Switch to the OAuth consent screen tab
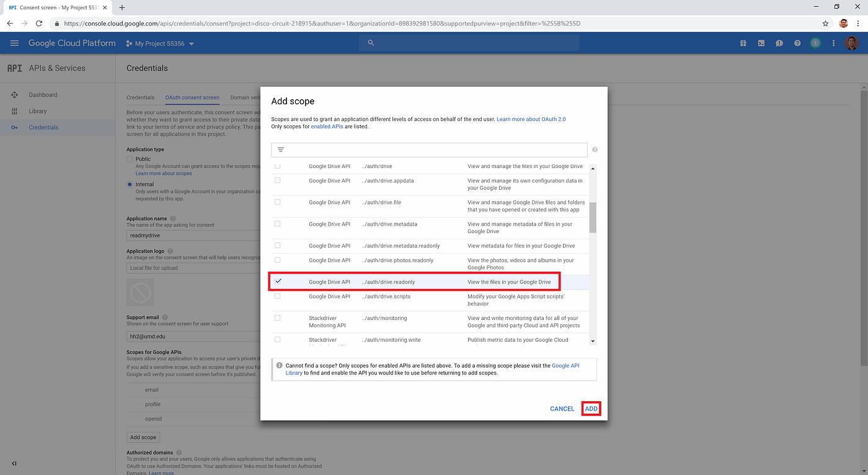The height and width of the screenshot is (475, 868). [x=192, y=97]
